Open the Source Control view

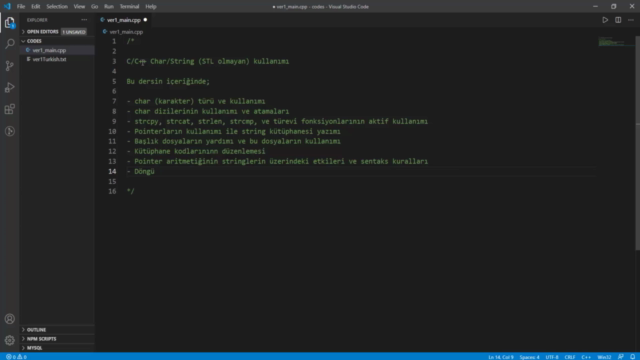tap(9, 66)
